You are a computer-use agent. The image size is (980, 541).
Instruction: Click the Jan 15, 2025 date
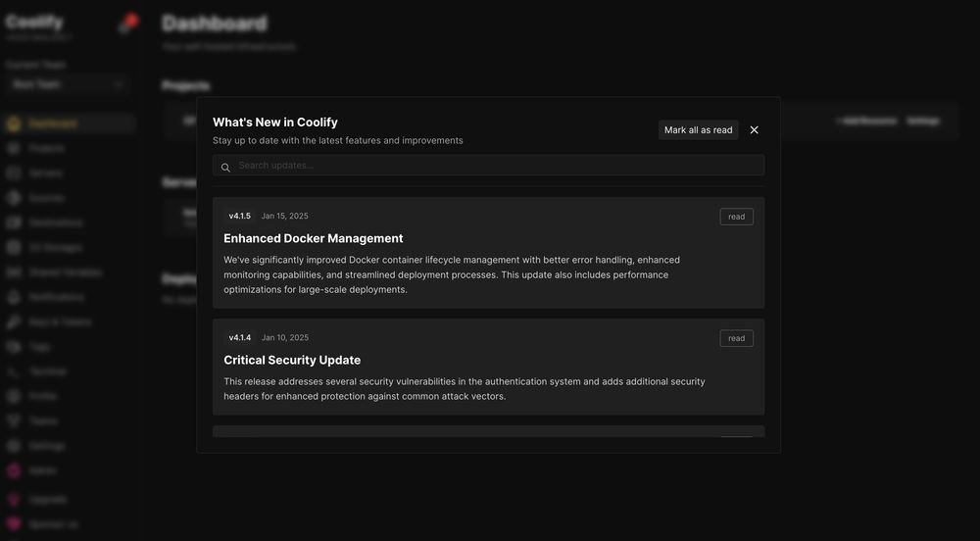click(x=285, y=217)
